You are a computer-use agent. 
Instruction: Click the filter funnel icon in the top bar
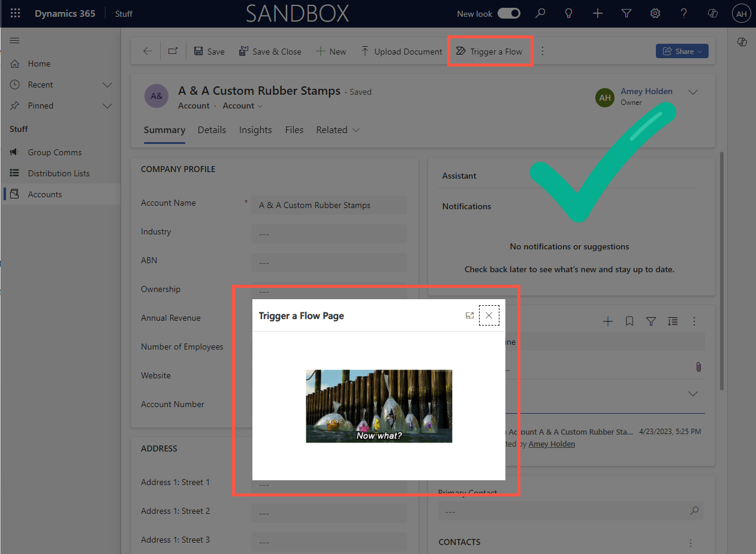click(626, 13)
